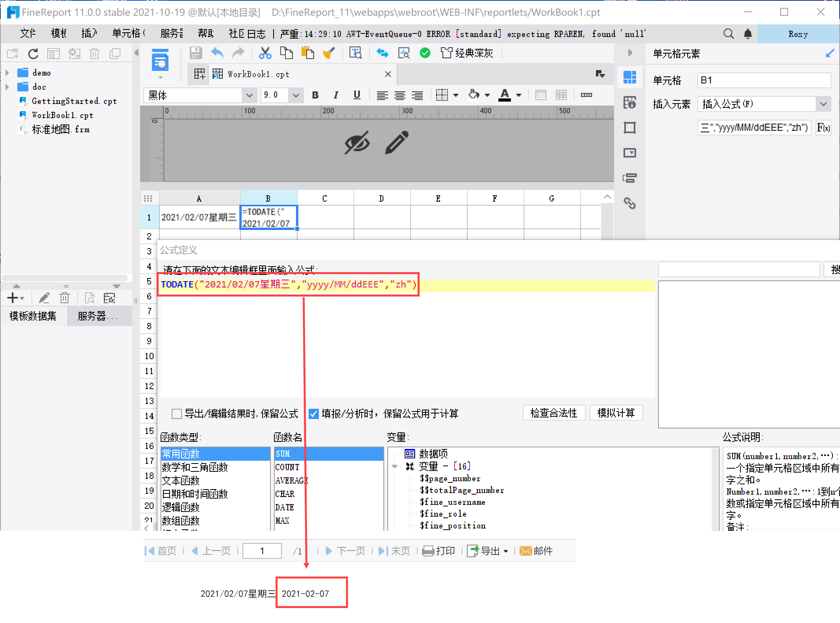Switch to the 模板数据集 tab

(33, 316)
